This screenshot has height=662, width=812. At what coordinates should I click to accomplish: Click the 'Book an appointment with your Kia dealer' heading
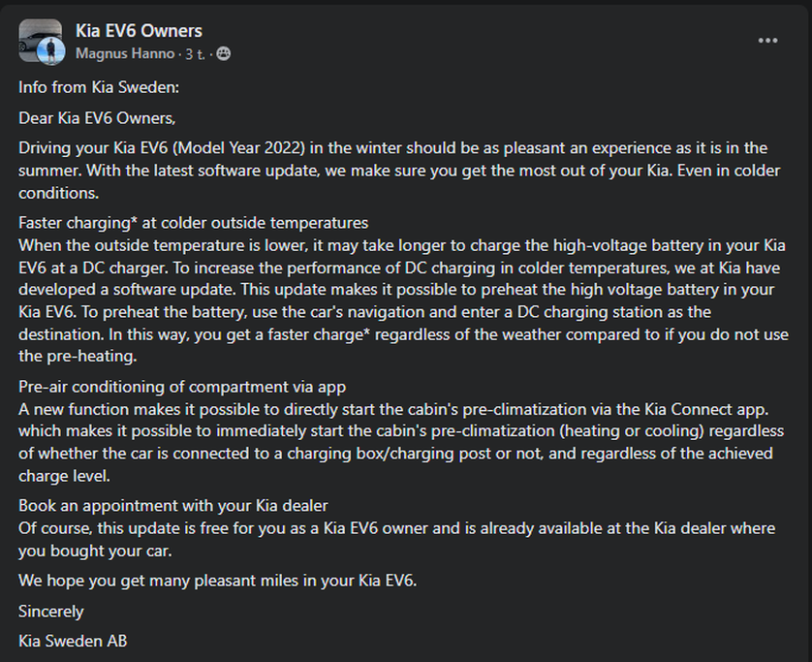[x=173, y=506]
